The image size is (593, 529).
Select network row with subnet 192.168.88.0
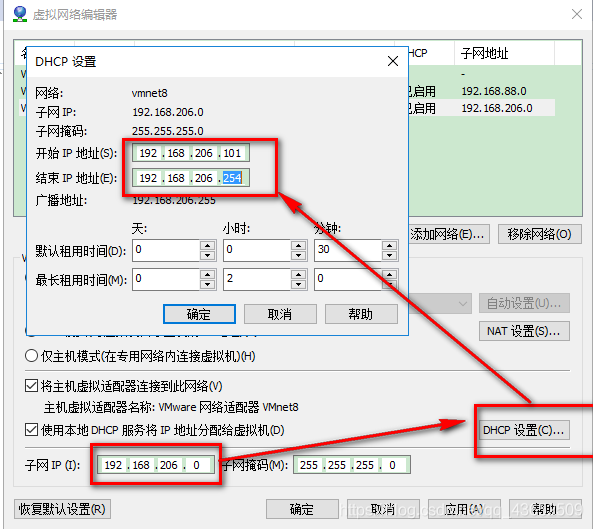[x=494, y=91]
